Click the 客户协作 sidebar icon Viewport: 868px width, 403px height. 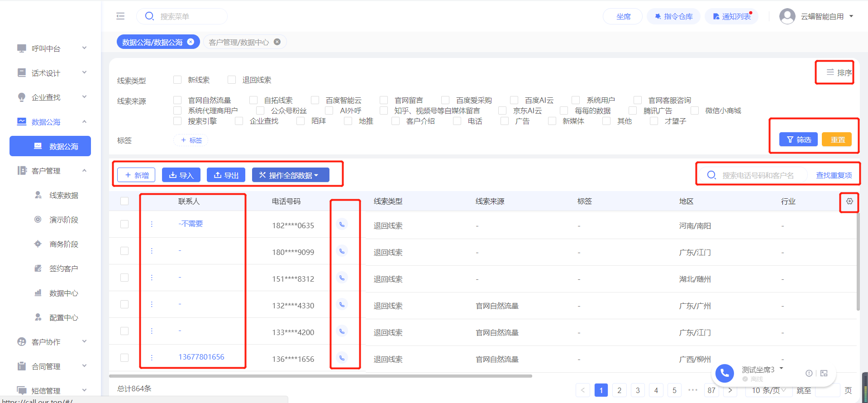tap(21, 342)
